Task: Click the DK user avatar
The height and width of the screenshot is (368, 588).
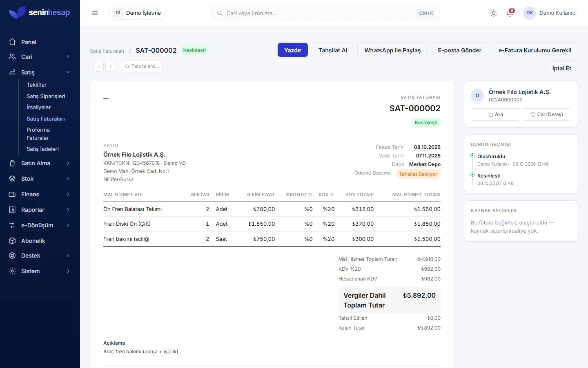Action: click(x=530, y=13)
